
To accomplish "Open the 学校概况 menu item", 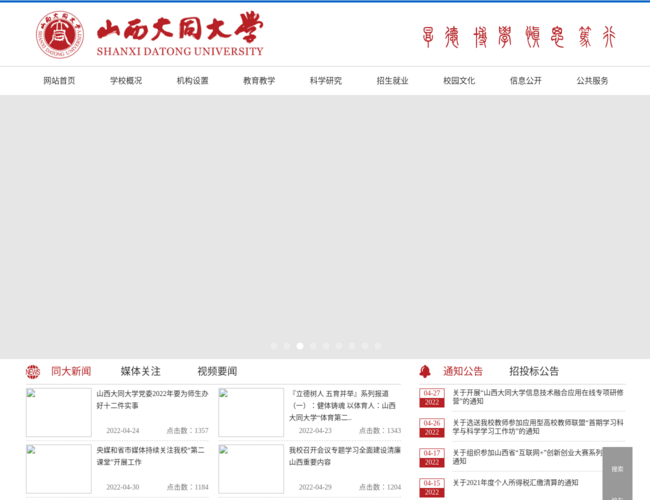I will 126,81.
